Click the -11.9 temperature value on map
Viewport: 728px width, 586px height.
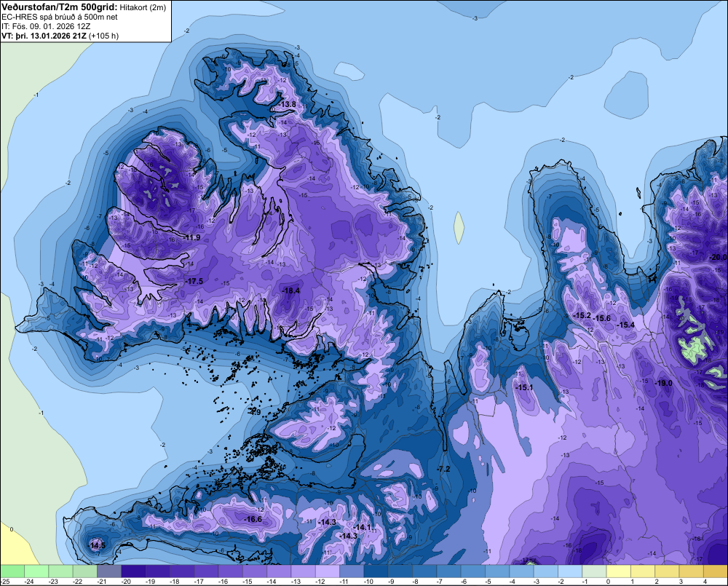coord(191,238)
